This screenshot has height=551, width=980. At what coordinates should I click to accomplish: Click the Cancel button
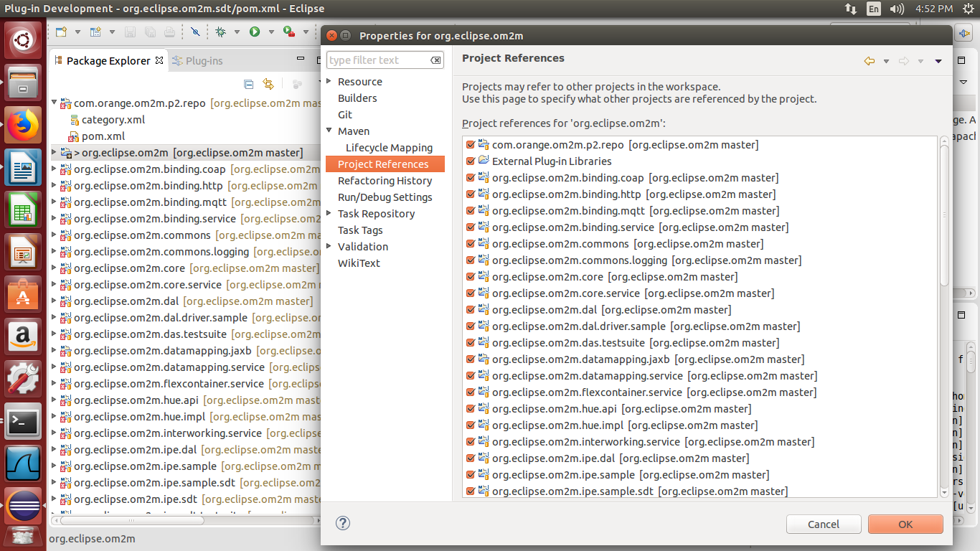(824, 524)
